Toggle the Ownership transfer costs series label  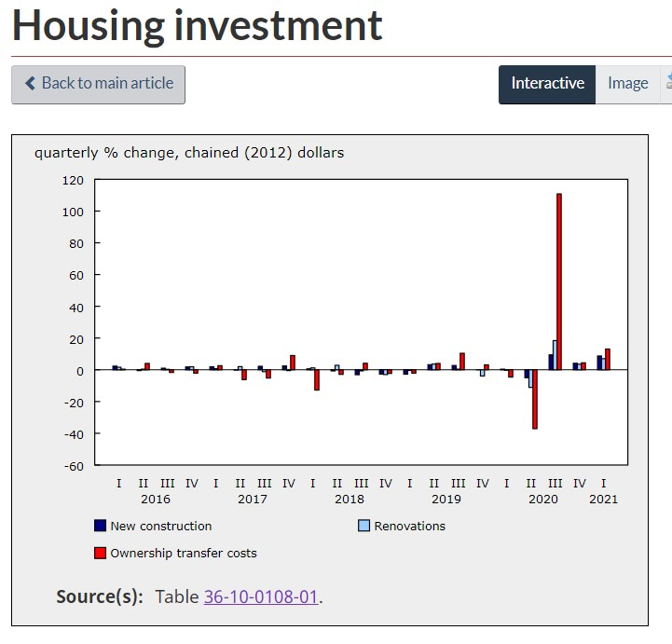(x=184, y=553)
